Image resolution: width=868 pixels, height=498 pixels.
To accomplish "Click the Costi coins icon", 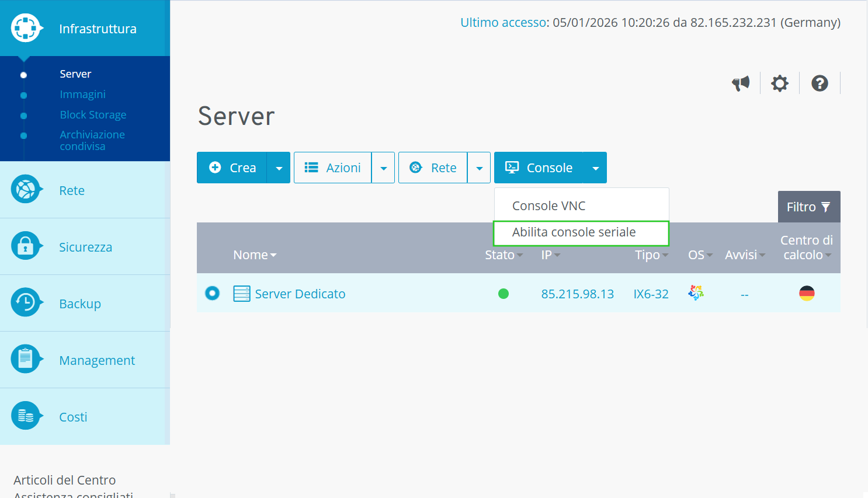I will tap(26, 416).
